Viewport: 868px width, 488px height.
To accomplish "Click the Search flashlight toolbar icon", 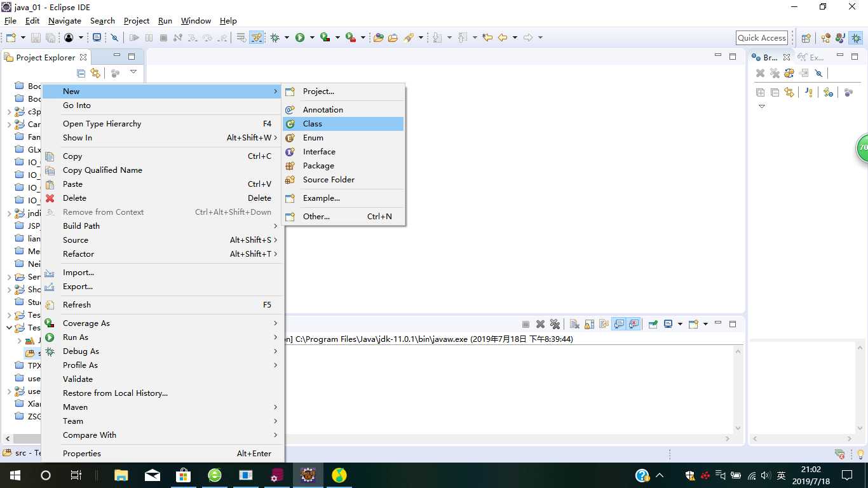I will (x=408, y=37).
